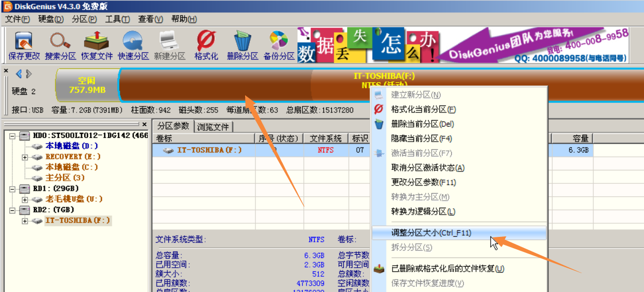
Task: Click disk icon next to RD1:(29GB)
Action: [25, 189]
